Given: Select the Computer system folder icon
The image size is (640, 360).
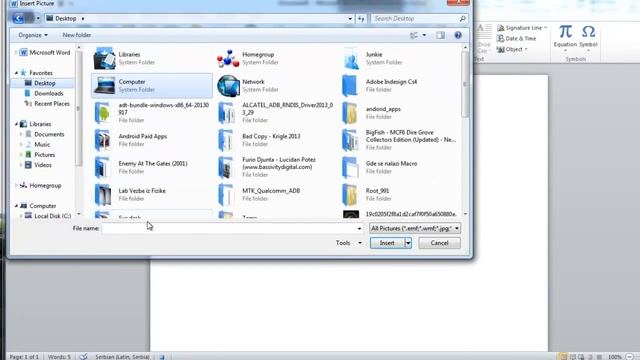Looking at the screenshot, I should click(104, 86).
